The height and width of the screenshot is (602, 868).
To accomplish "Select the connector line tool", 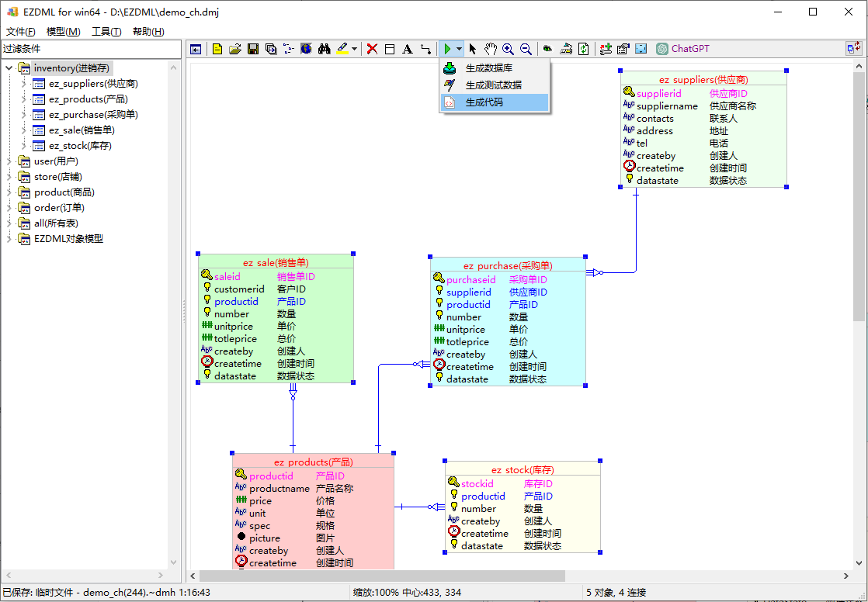I will click(x=425, y=49).
